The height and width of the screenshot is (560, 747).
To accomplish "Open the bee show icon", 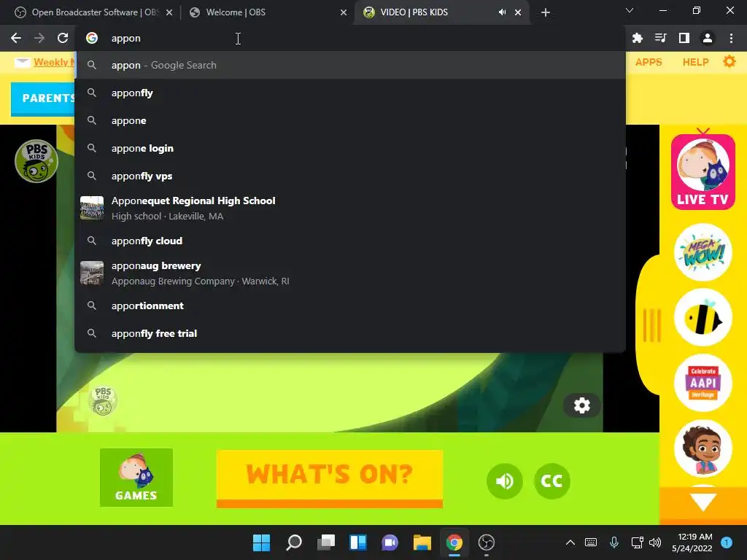I will click(x=703, y=317).
